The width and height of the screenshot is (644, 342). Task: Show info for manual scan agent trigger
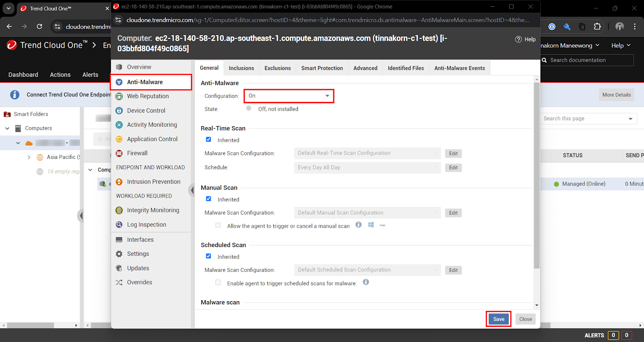point(358,225)
